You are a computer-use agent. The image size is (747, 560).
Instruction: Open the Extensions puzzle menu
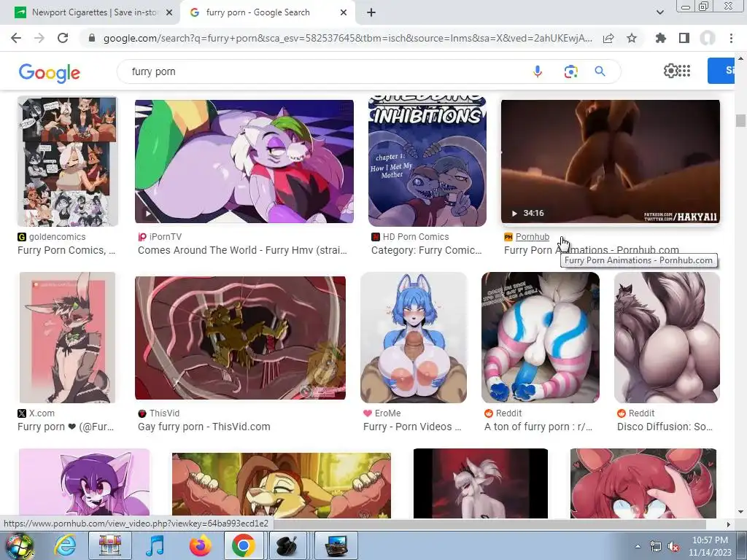pyautogui.click(x=661, y=38)
